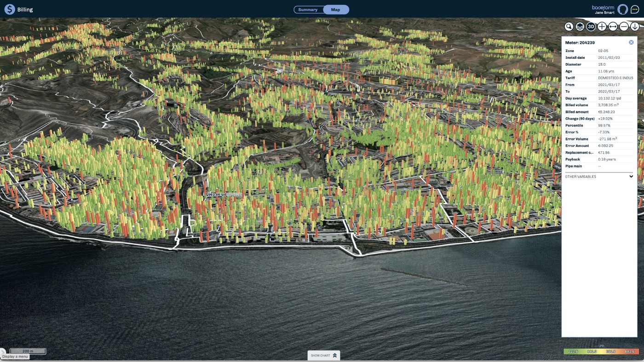Click the baseform logo link

pyautogui.click(x=603, y=8)
